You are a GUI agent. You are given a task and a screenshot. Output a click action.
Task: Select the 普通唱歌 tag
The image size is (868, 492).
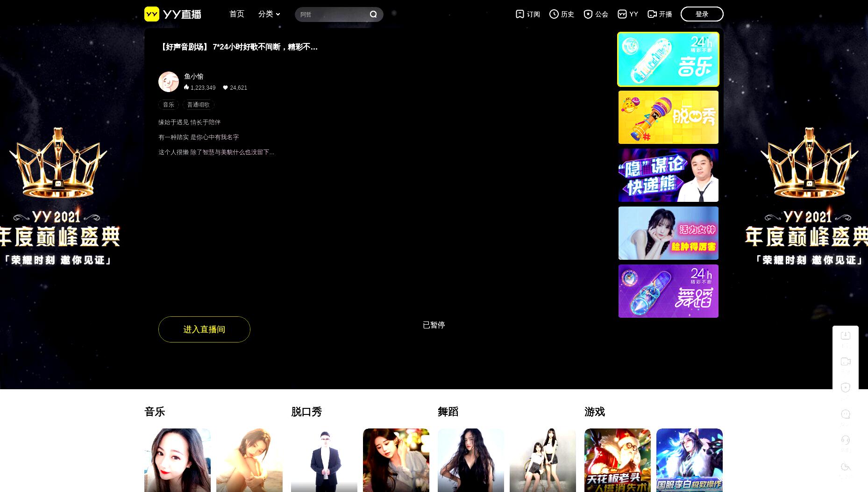point(199,105)
